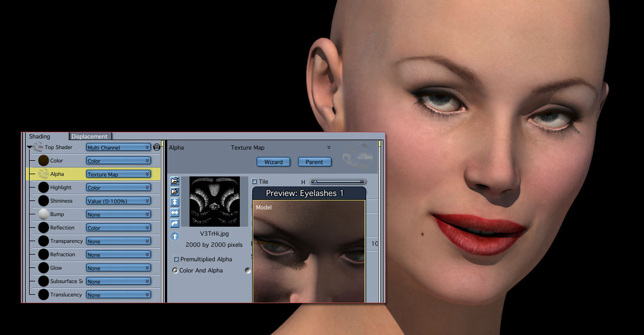Click the V3TrHi.jpg file name
This screenshot has height=335, width=644.
tap(215, 233)
